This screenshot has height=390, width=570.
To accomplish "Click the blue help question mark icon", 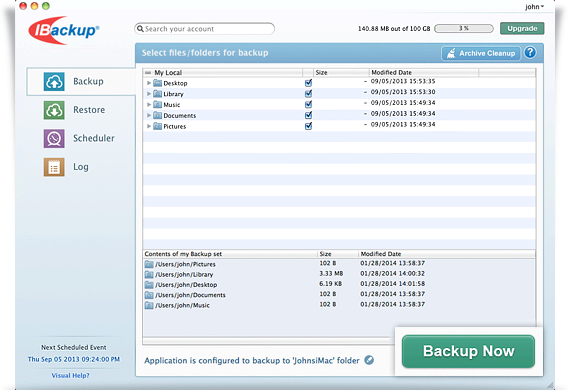I will pyautogui.click(x=530, y=53).
